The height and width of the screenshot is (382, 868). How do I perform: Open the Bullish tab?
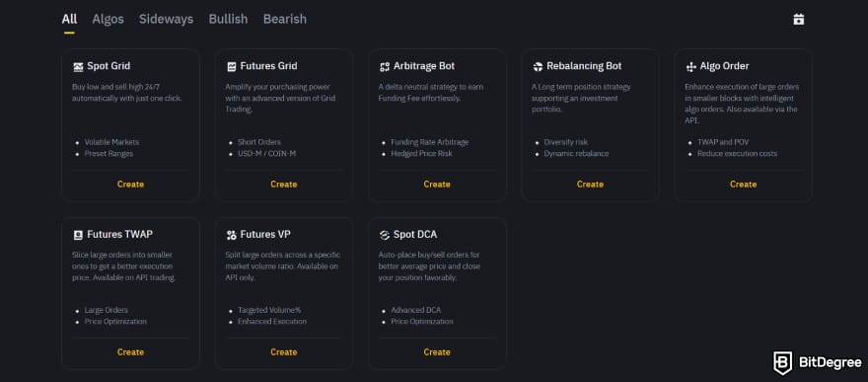[228, 20]
